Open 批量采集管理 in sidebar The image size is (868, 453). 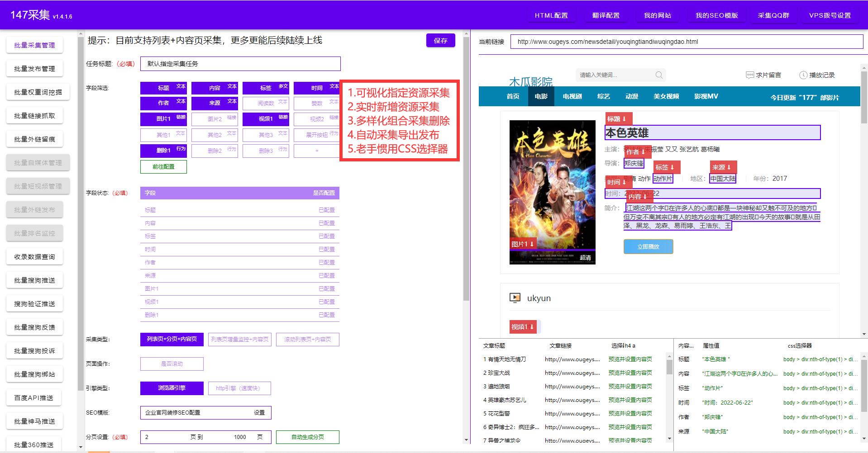[34, 45]
